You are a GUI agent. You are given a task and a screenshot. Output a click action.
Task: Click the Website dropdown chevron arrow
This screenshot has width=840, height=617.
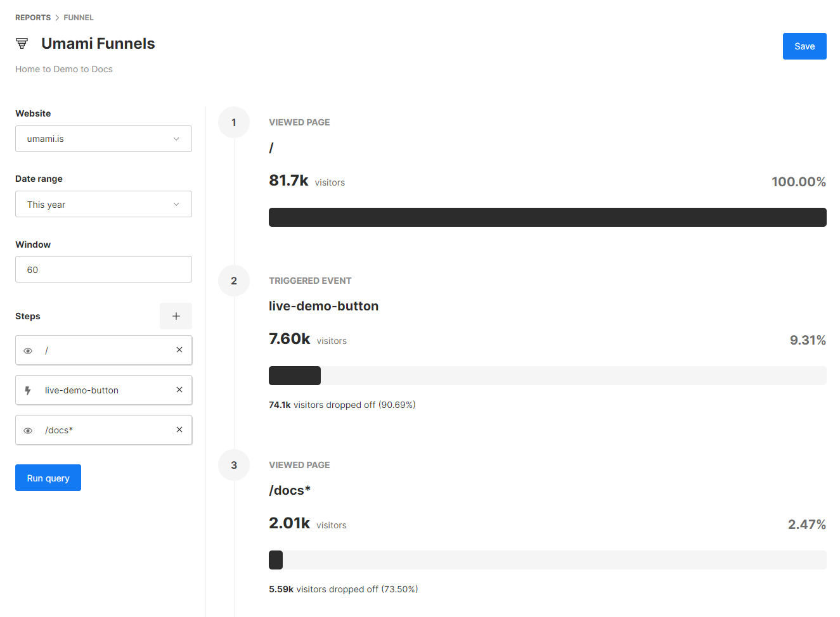point(176,139)
